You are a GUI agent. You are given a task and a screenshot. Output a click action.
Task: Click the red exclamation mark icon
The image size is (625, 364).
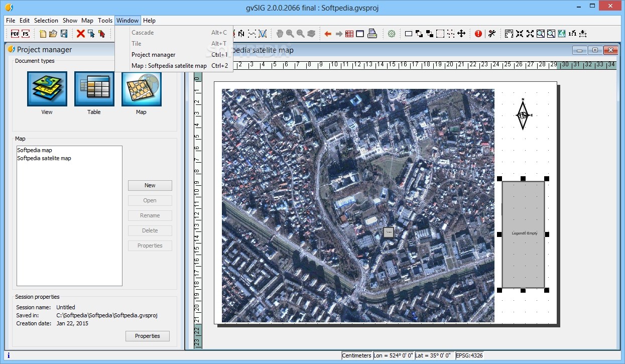pos(478,34)
